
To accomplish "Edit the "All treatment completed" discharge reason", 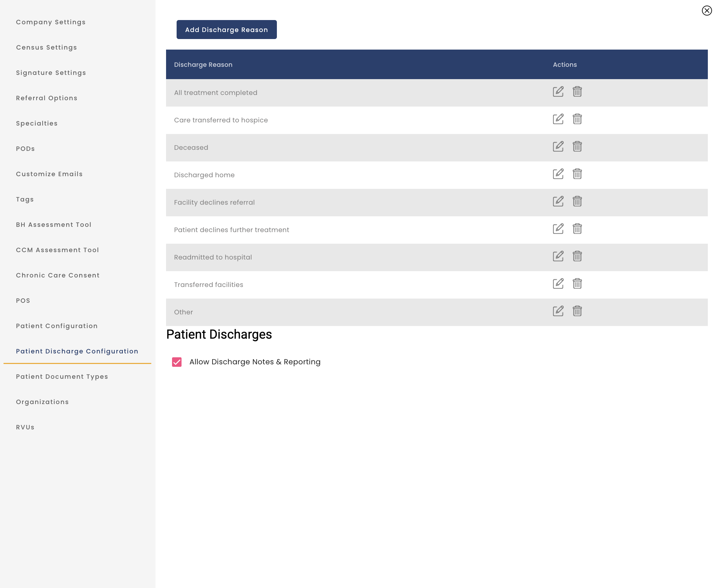I will (558, 91).
